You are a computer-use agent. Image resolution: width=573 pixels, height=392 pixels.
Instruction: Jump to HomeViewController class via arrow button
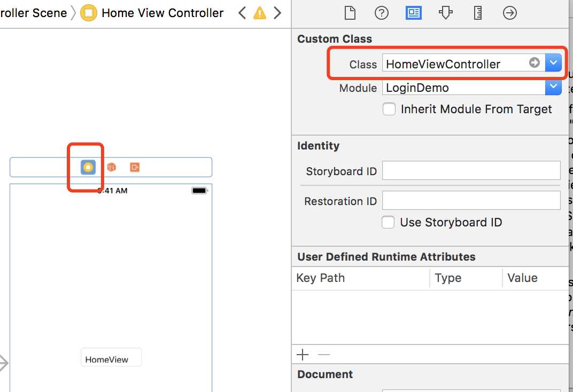click(x=535, y=63)
